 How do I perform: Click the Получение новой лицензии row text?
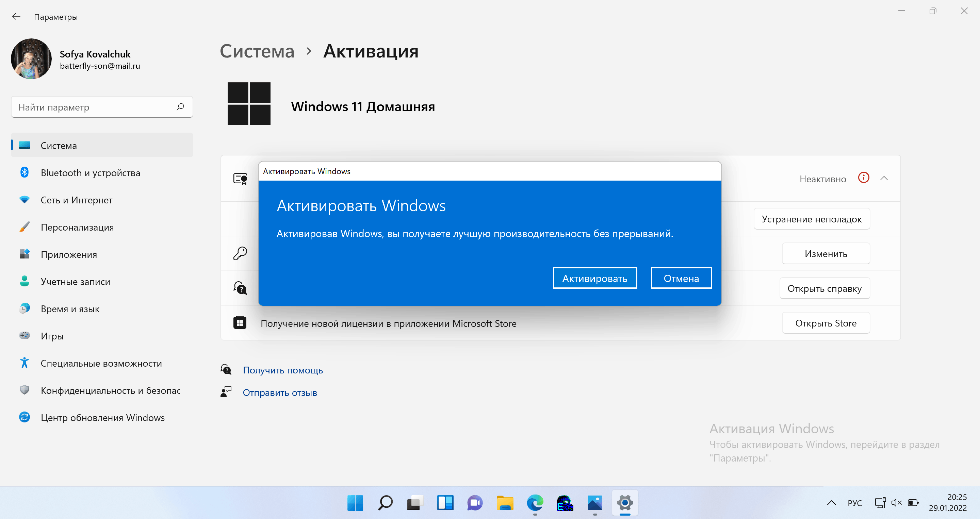pos(388,323)
